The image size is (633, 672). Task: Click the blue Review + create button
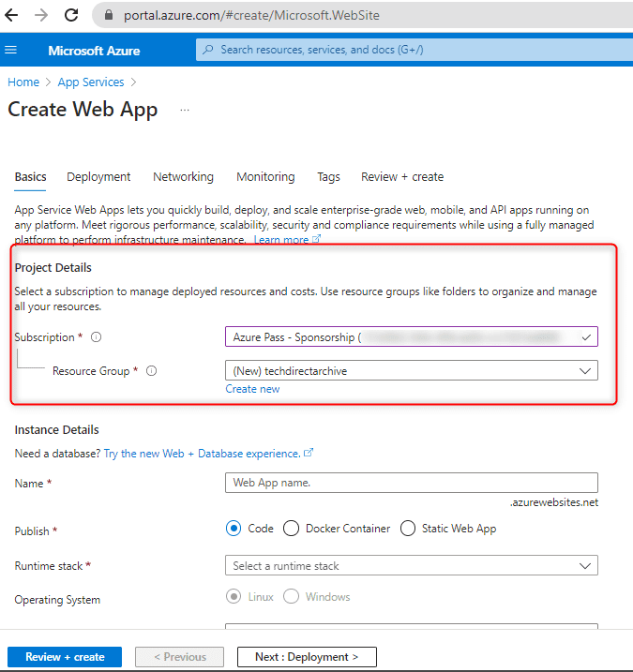(x=65, y=657)
